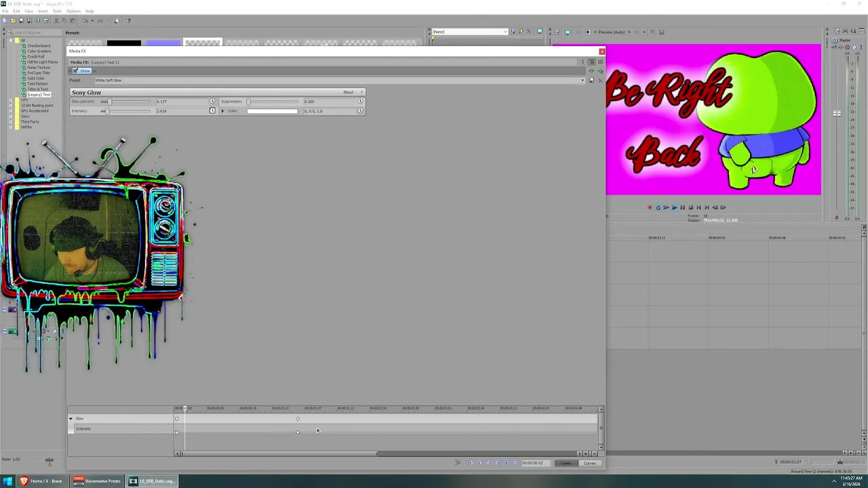Save the preview snapshot to file
The image size is (868, 488).
pos(661,32)
